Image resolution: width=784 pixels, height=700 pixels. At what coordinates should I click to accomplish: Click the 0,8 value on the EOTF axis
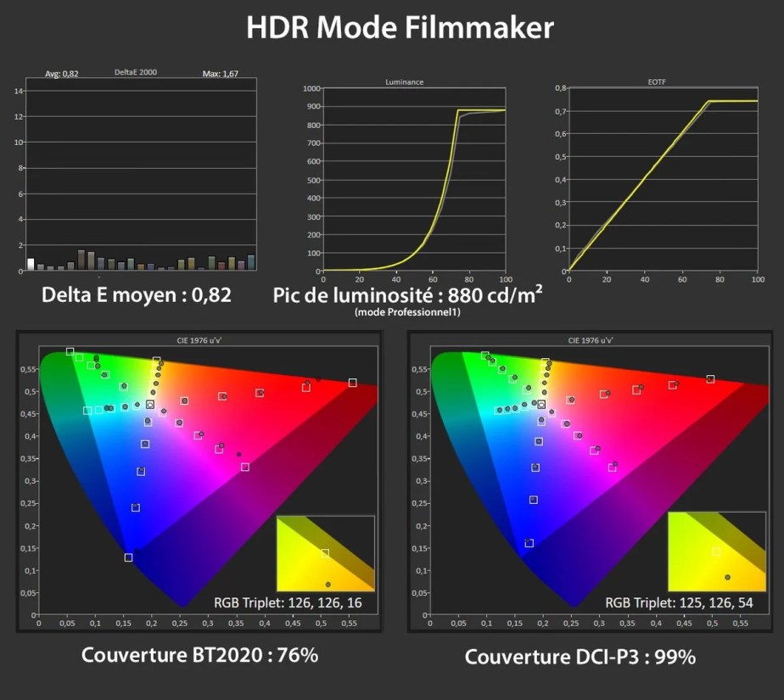tap(561, 88)
